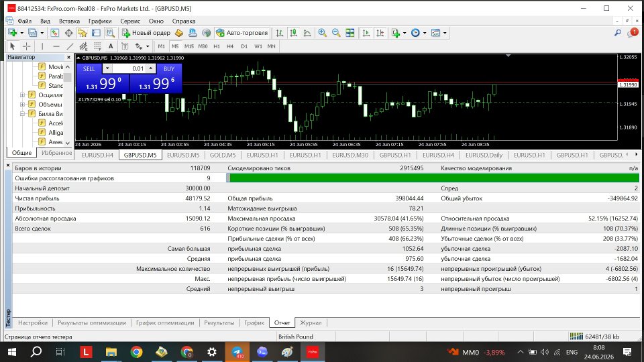The image size is (644, 362).
Task: Toggle the Market Watch window icon
Action: 54,33
